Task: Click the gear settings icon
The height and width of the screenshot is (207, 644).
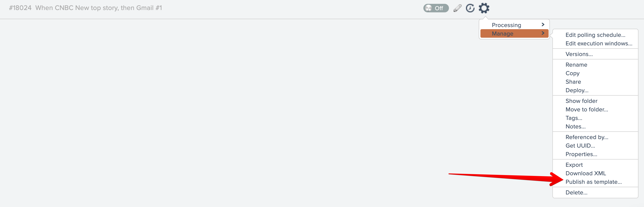Action: pos(484,8)
